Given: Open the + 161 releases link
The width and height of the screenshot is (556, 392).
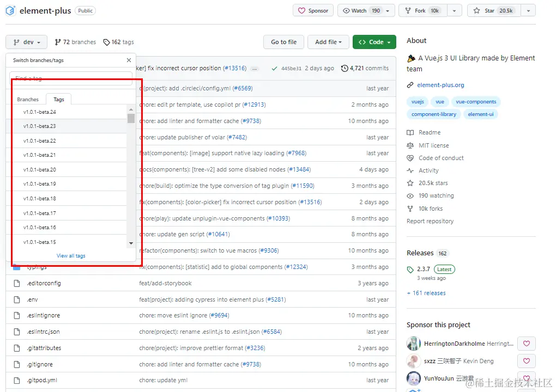Looking at the screenshot, I should click(426, 293).
